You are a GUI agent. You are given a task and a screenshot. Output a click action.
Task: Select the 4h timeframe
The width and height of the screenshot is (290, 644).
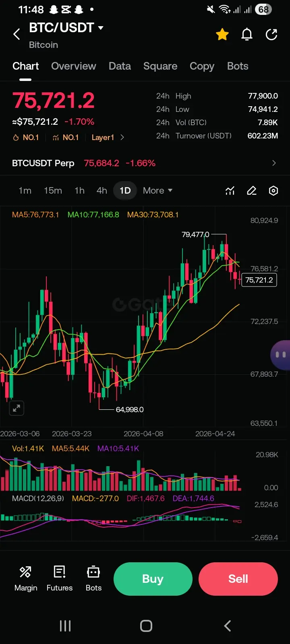[x=102, y=190]
